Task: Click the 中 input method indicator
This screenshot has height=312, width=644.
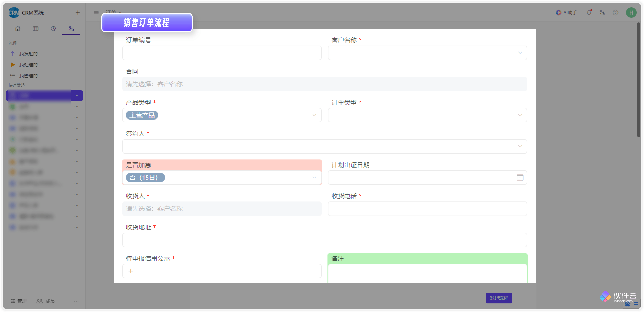Action: 636,304
